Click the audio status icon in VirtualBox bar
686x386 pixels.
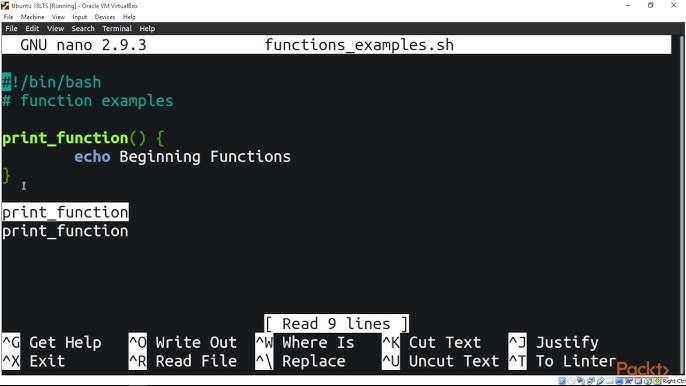pos(581,381)
